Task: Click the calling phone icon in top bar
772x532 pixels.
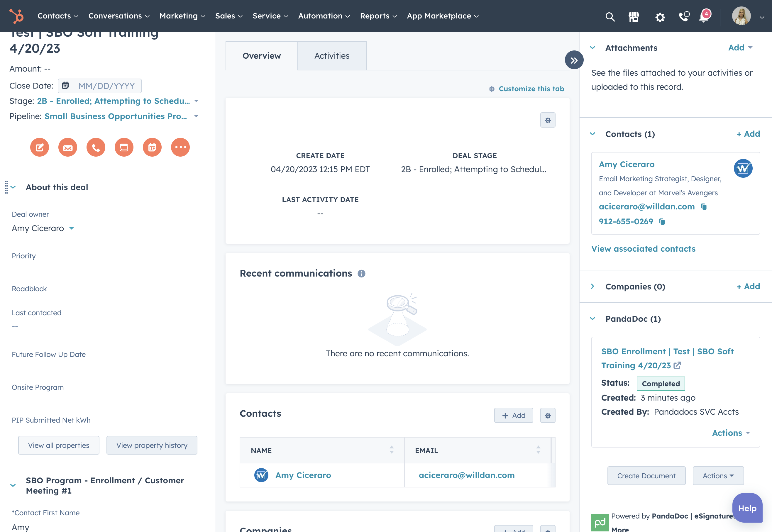Action: coord(684,16)
